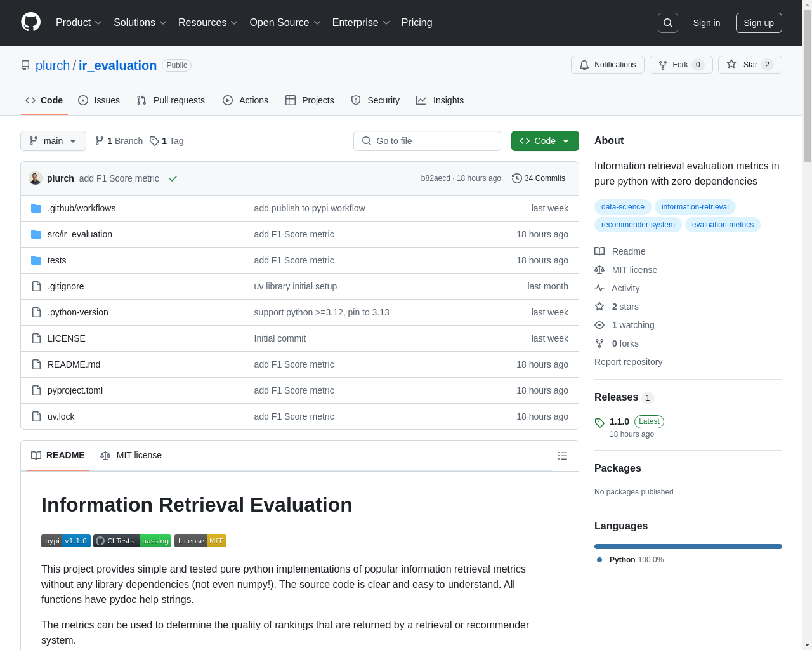Open the 34 Commits history

point(539,178)
